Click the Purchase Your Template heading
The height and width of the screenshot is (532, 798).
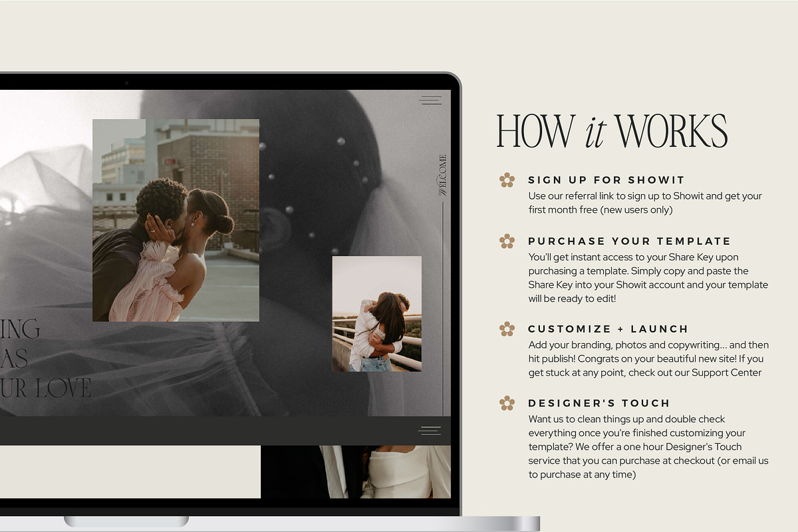coord(629,241)
